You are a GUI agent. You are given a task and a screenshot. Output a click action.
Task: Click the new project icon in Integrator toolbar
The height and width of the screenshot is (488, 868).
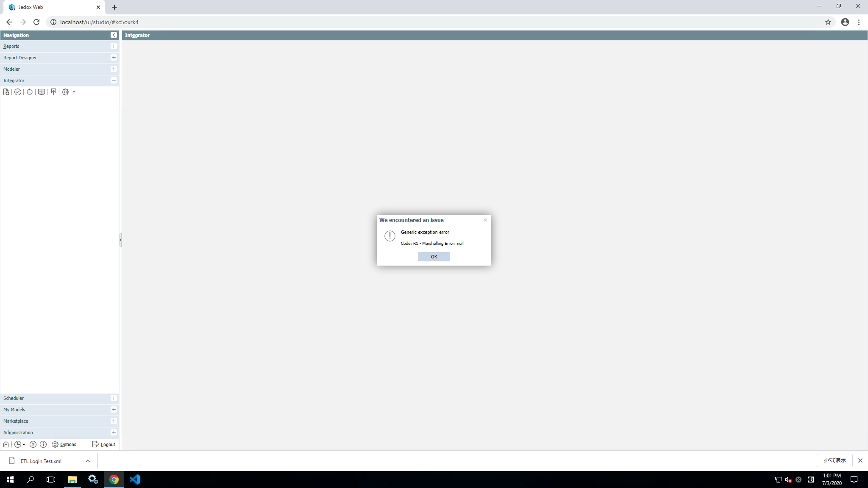pyautogui.click(x=6, y=92)
